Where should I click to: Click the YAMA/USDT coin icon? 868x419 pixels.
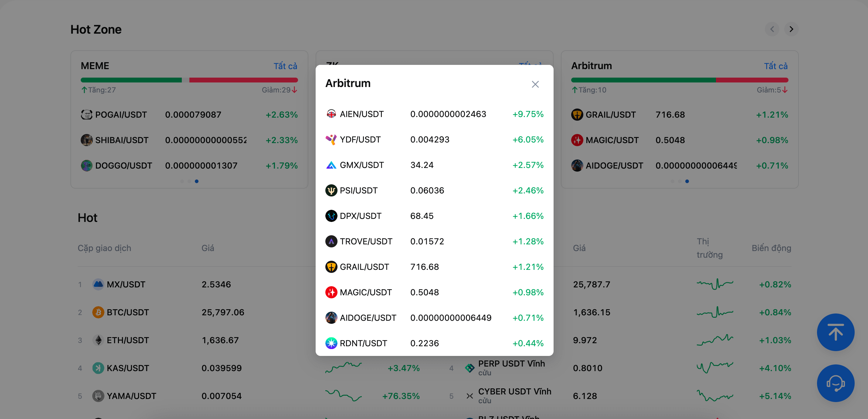click(98, 396)
